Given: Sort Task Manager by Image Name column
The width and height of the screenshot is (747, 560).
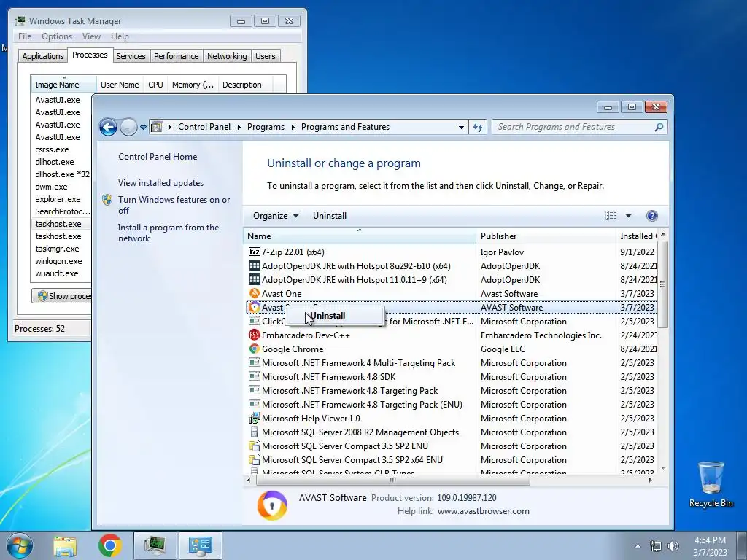Looking at the screenshot, I should (63, 85).
